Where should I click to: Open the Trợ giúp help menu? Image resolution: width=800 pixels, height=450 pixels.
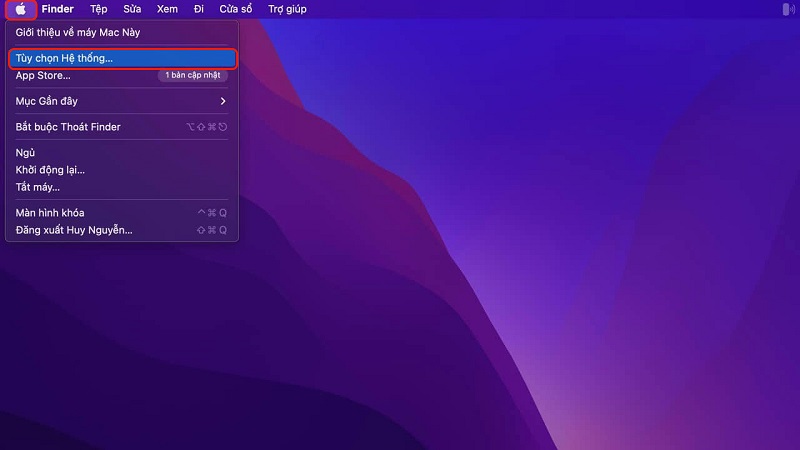click(287, 9)
